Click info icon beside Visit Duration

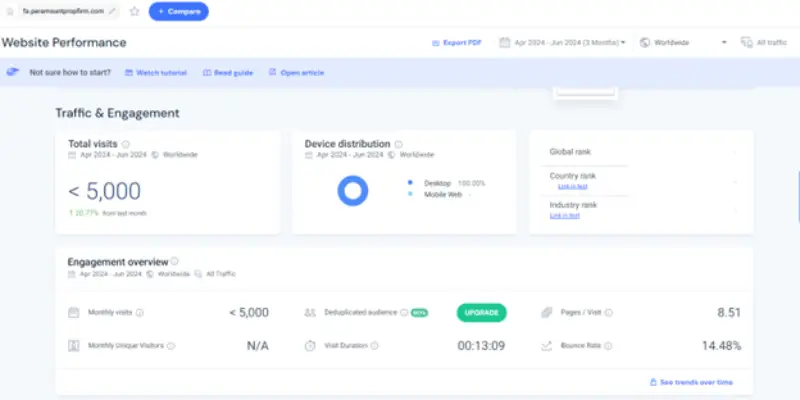tap(374, 346)
